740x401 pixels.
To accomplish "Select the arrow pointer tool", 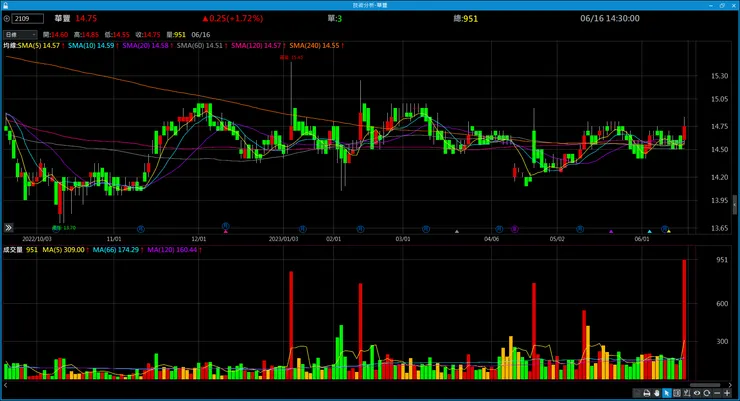I will point(667,393).
